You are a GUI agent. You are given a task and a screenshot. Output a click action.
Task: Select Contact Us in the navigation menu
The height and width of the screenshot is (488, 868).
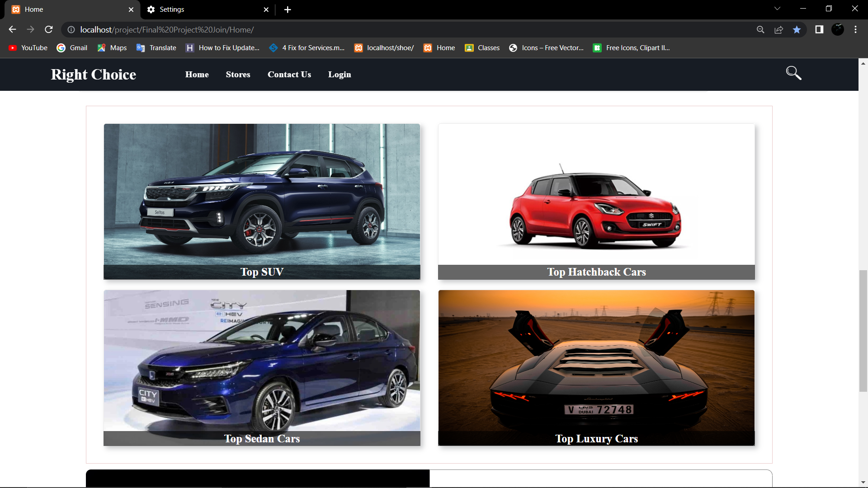(289, 74)
